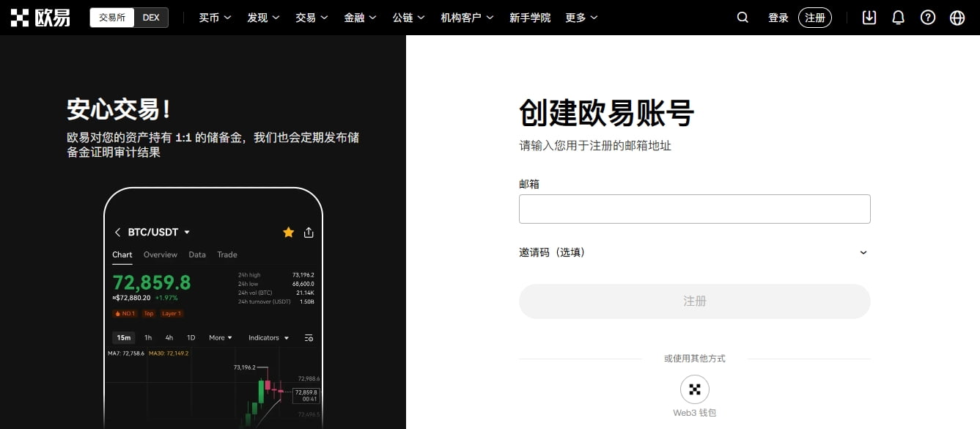Click the app download icon
Viewport: 980px width, 429px height.
point(869,17)
